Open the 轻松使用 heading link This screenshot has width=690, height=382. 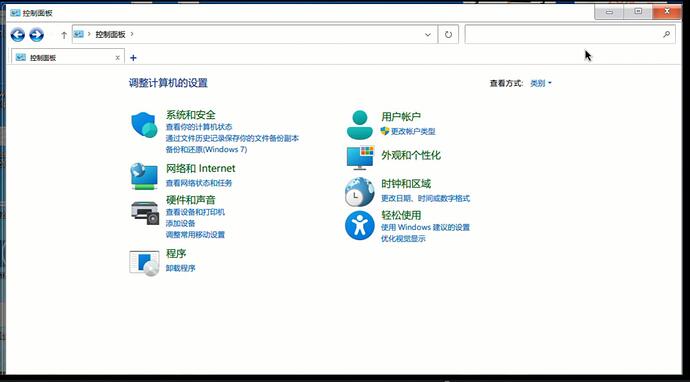(x=401, y=215)
